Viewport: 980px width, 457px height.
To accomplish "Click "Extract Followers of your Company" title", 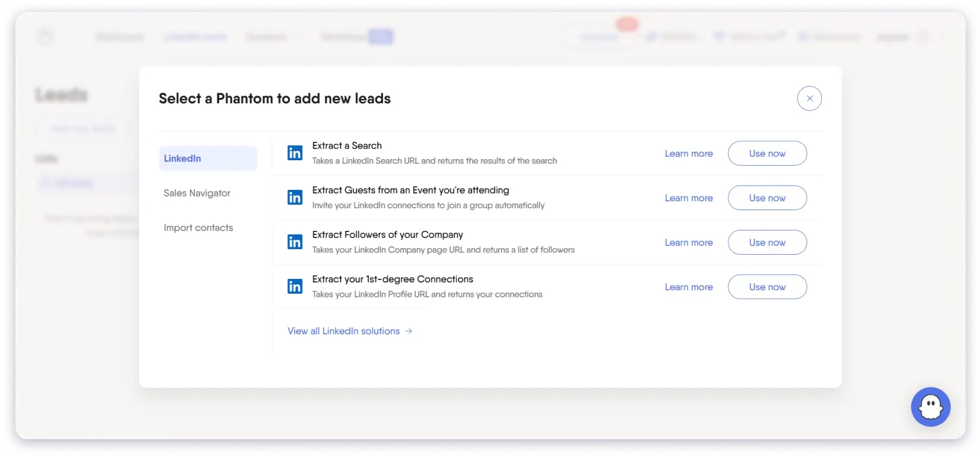I will pos(388,234).
